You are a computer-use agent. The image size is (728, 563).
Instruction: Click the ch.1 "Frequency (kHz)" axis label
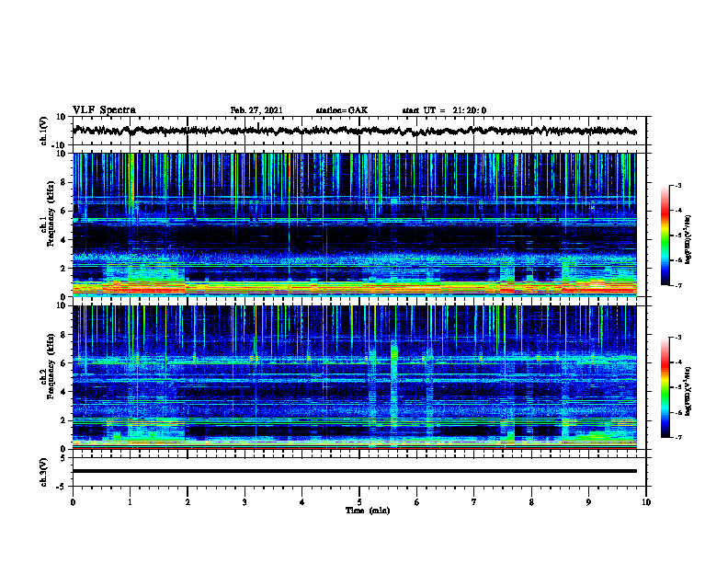click(51, 215)
